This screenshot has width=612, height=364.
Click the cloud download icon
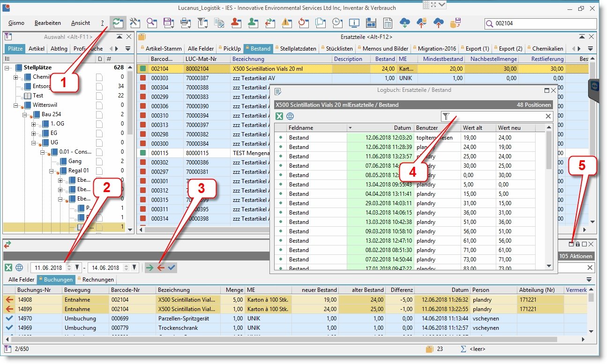[405, 22]
